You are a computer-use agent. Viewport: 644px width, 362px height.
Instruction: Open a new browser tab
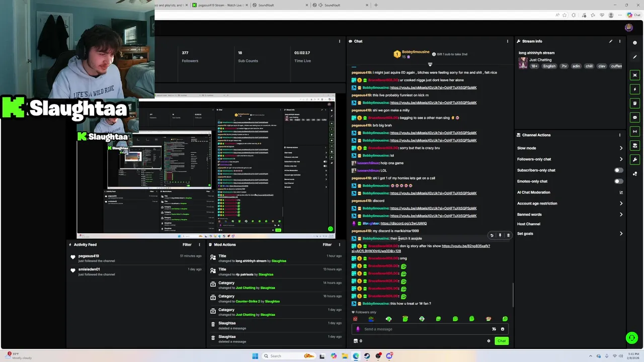click(x=376, y=5)
